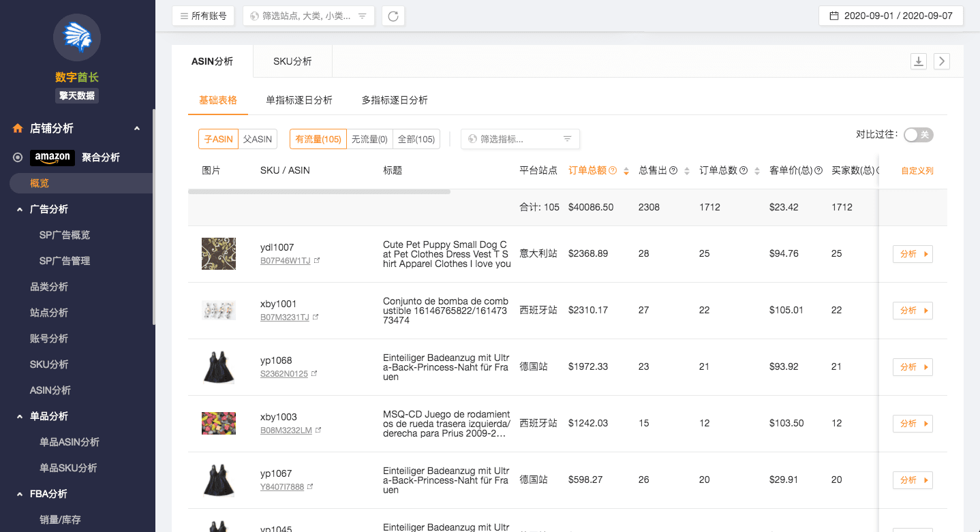
Task: Click the download export icon
Action: tap(919, 61)
